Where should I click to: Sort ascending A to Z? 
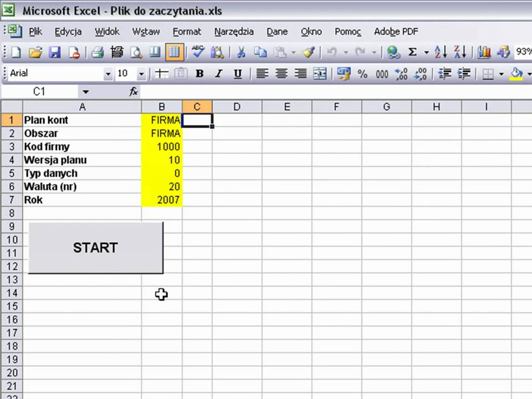441,52
